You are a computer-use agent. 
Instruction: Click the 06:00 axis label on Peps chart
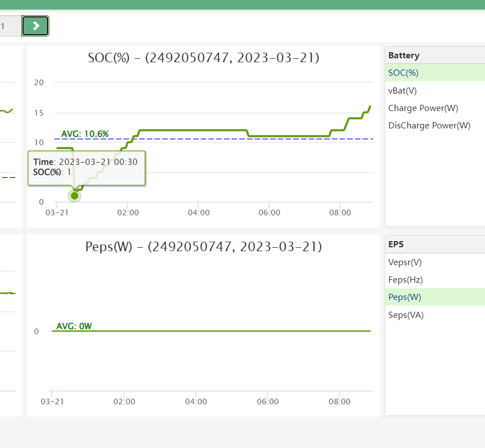pyautogui.click(x=268, y=401)
